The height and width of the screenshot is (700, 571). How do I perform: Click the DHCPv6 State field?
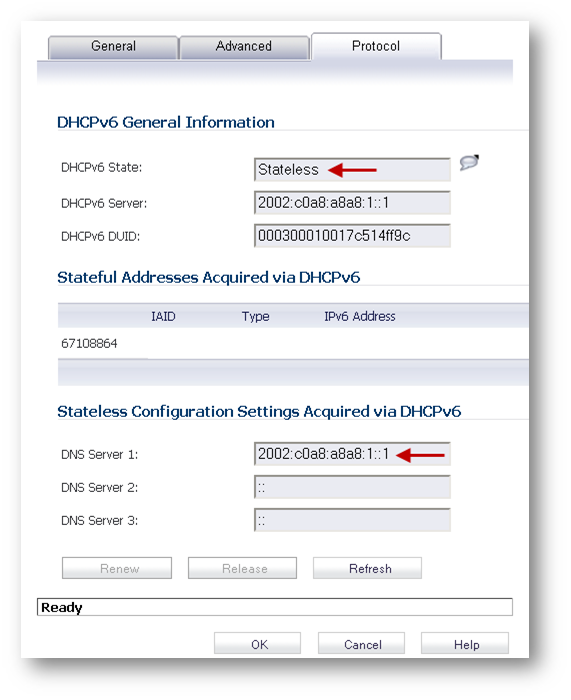352,170
